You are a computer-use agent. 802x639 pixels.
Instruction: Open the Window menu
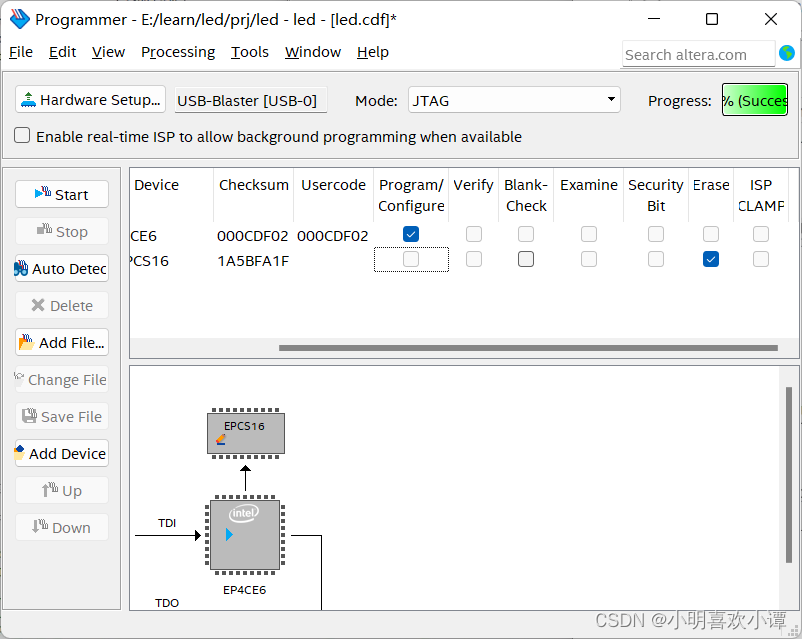[313, 52]
